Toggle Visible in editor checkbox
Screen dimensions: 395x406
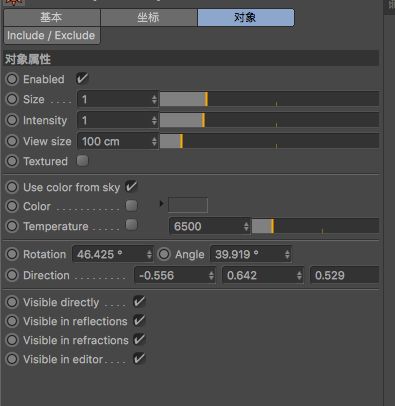pos(139,359)
